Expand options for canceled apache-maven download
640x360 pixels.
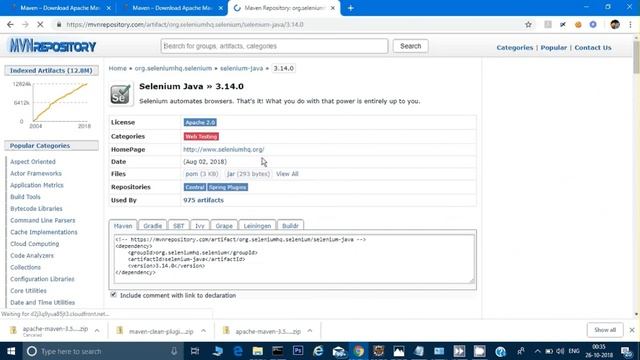(x=97, y=331)
